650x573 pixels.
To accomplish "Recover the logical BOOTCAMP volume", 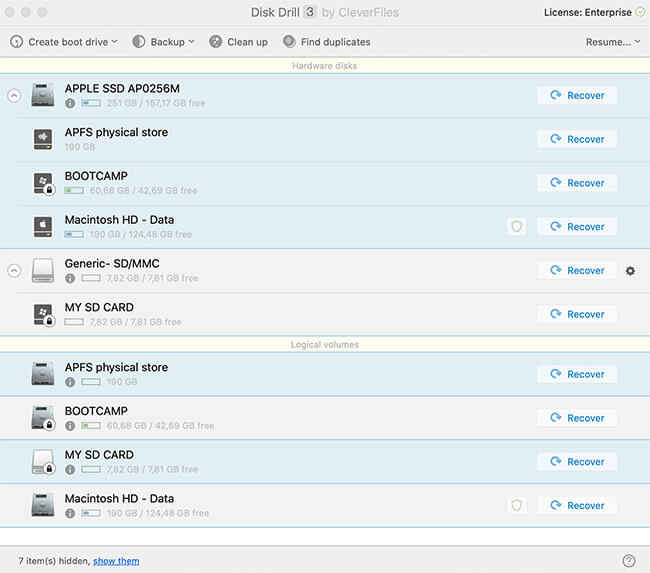I will pos(577,418).
